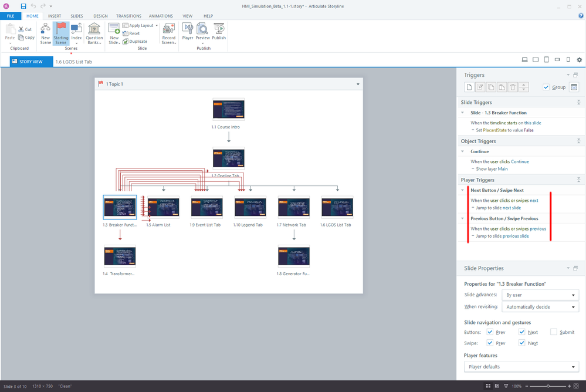The width and height of the screenshot is (586, 392).
Task: Open the Player settings icon
Action: click(x=188, y=29)
